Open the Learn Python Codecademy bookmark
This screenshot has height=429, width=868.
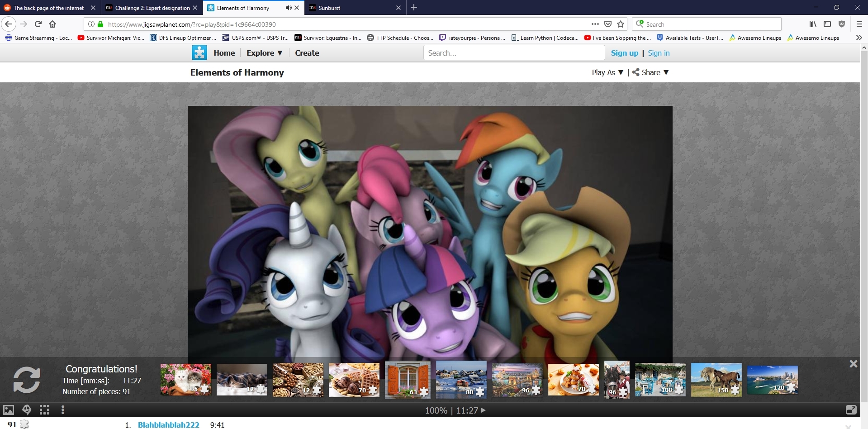(x=545, y=38)
